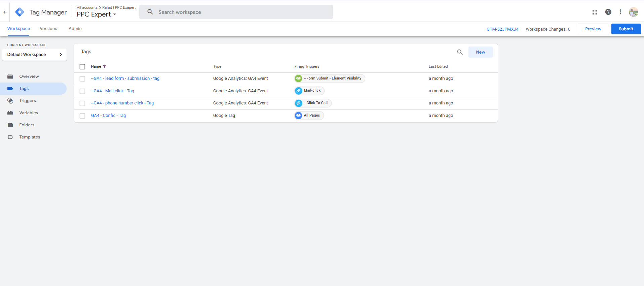The image size is (644, 286).
Task: Open the three-dot more options menu
Action: 620,12
